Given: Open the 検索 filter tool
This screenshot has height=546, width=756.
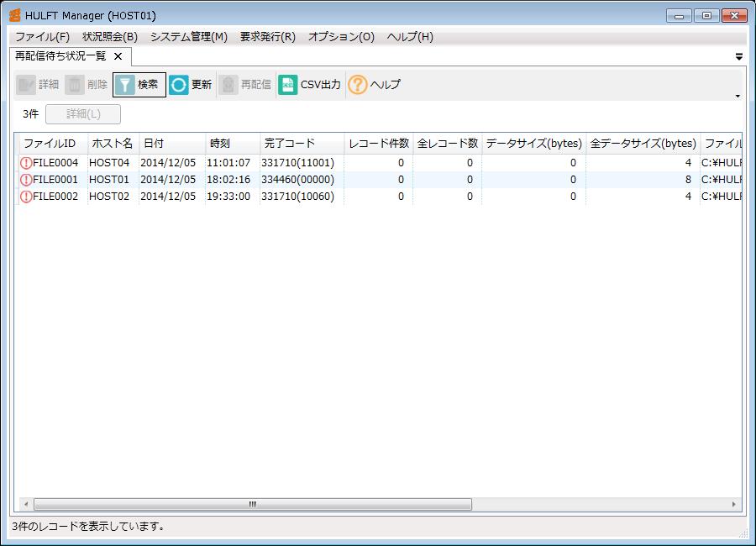Looking at the screenshot, I should click(x=139, y=85).
